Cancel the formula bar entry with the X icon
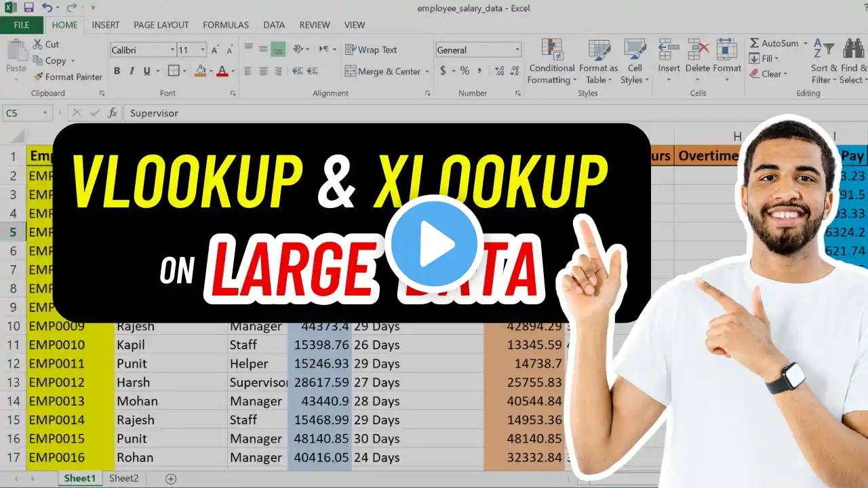The height and width of the screenshot is (488, 868). 77,113
